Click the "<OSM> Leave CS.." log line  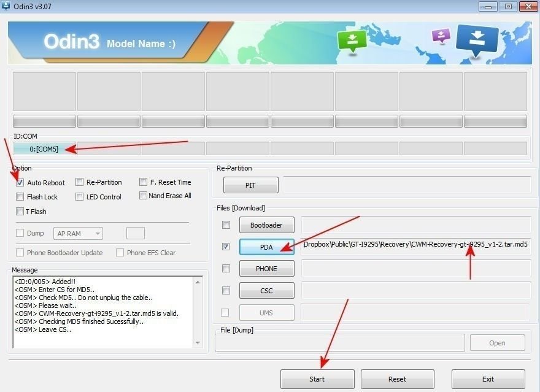(x=43, y=329)
